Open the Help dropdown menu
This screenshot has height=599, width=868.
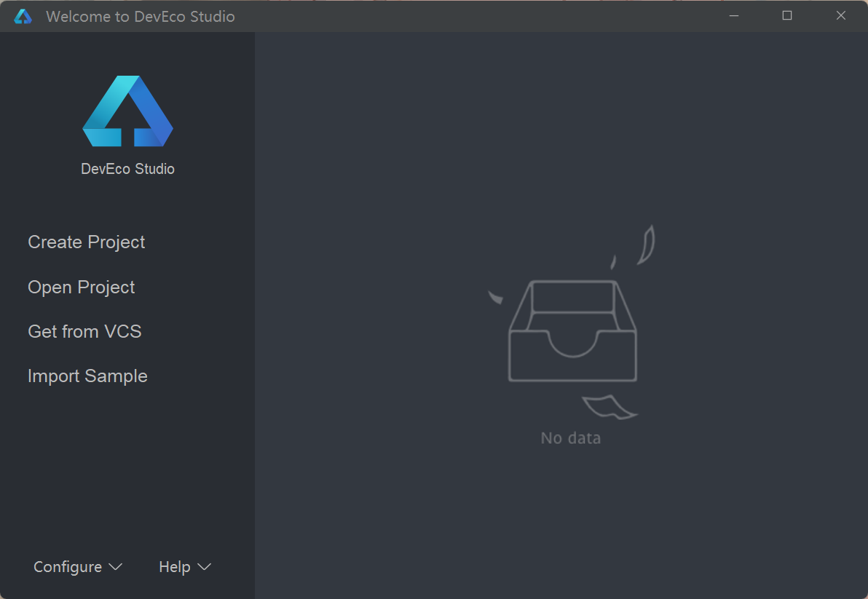tap(185, 567)
